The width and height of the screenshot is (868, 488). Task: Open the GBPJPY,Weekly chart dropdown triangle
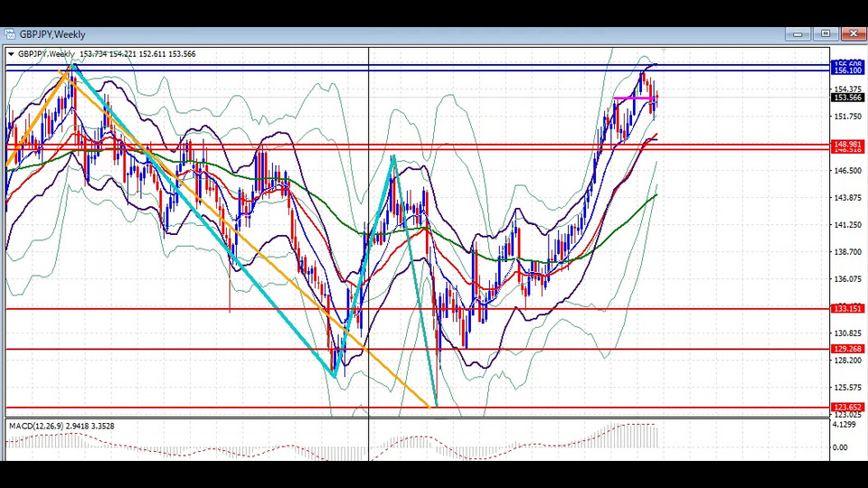pos(11,54)
